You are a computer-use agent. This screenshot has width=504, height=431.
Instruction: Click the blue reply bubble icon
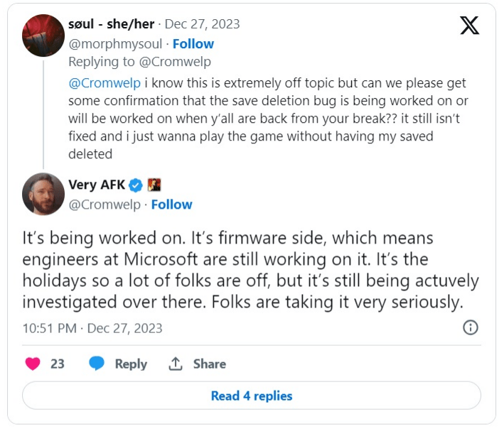pos(97,364)
